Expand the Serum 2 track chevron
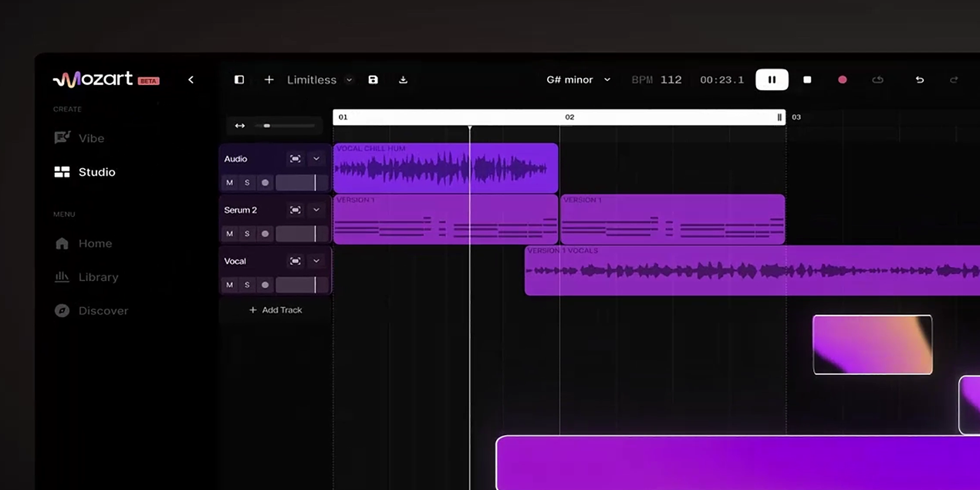 [x=316, y=210]
